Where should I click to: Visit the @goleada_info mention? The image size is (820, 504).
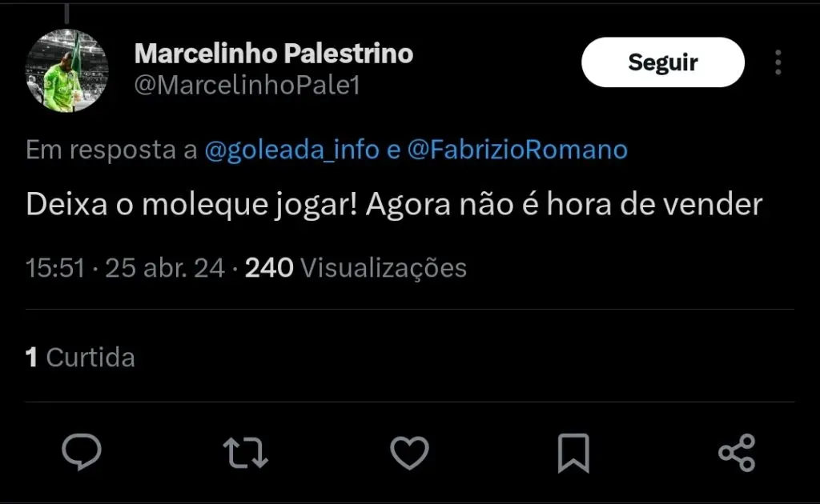tap(291, 150)
